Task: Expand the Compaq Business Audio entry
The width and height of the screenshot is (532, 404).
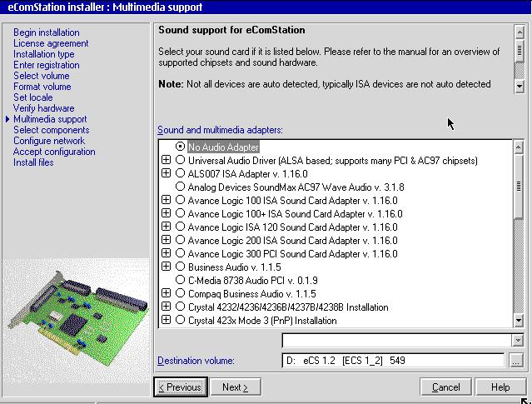Action: [166, 293]
